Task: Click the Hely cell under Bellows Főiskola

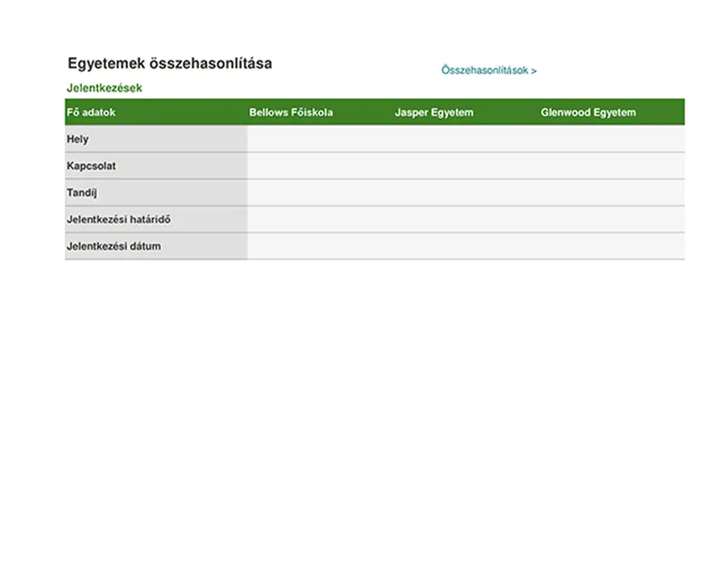Action: (x=320, y=140)
